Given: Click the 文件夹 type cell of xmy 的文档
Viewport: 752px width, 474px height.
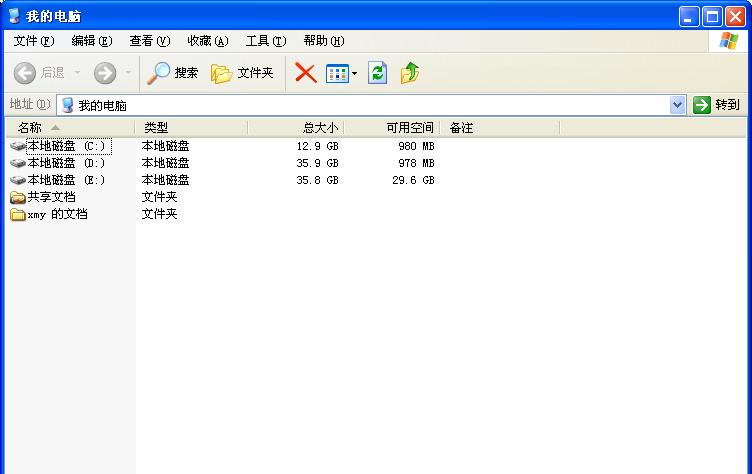Looking at the screenshot, I should tap(159, 214).
